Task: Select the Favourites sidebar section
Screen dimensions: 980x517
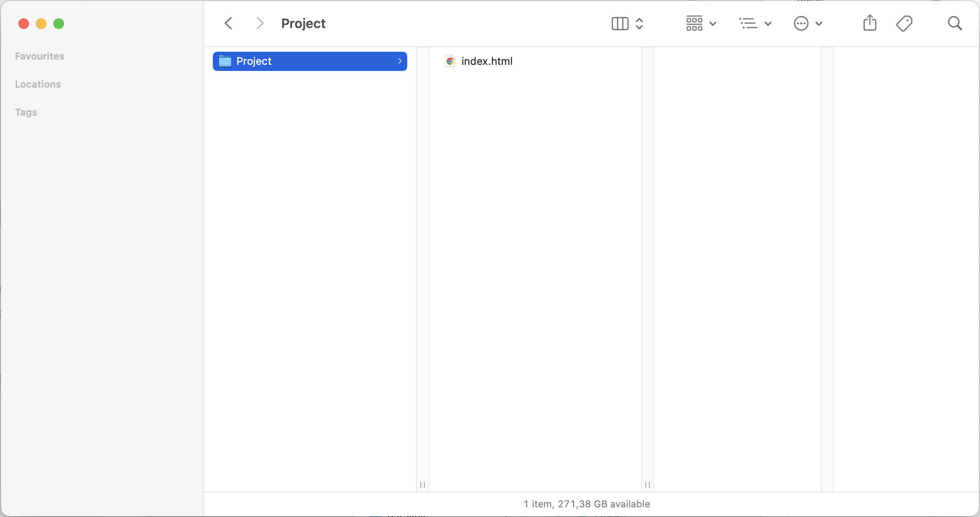Action: (x=39, y=56)
